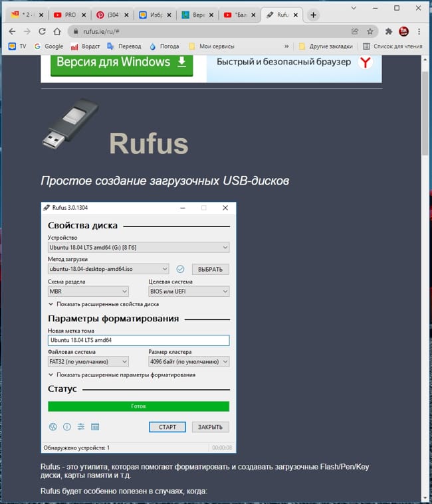Open the Chrome three-dot menu
Screen dimensions: 432x504
point(419,31)
